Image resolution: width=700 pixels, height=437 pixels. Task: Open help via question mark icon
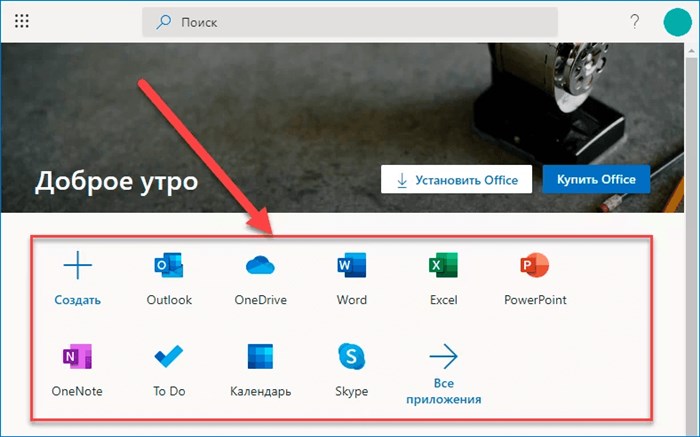pyautogui.click(x=634, y=21)
